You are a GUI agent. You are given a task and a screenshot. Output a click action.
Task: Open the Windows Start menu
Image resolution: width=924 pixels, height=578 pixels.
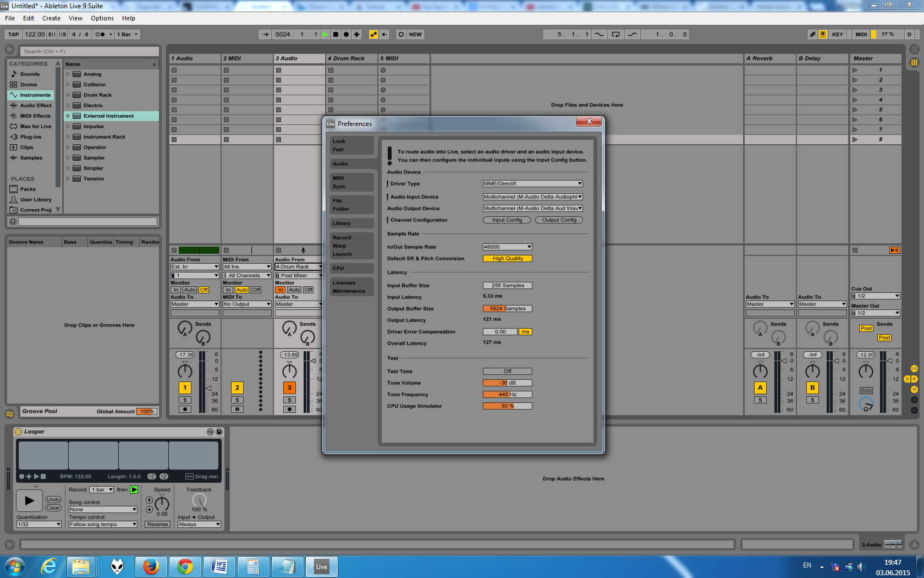[x=14, y=566]
